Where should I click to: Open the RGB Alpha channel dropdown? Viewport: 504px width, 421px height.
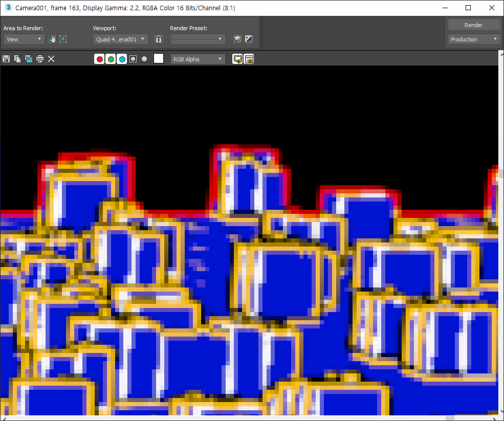point(198,59)
